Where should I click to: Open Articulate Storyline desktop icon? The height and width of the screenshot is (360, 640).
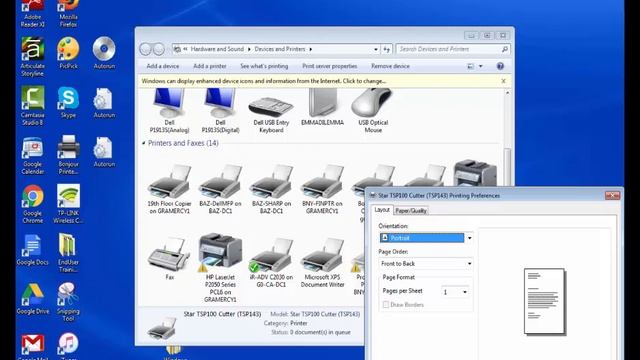(33, 56)
